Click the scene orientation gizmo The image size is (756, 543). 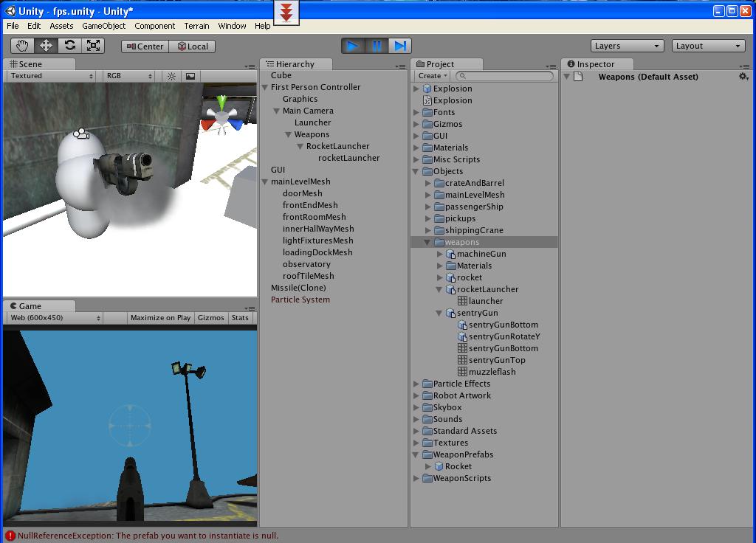click(221, 116)
